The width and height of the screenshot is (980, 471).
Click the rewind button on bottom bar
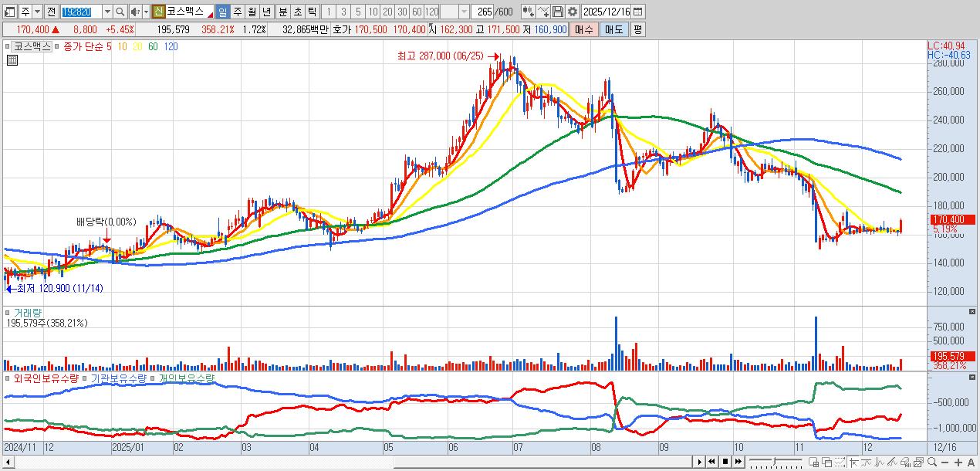[x=711, y=462]
